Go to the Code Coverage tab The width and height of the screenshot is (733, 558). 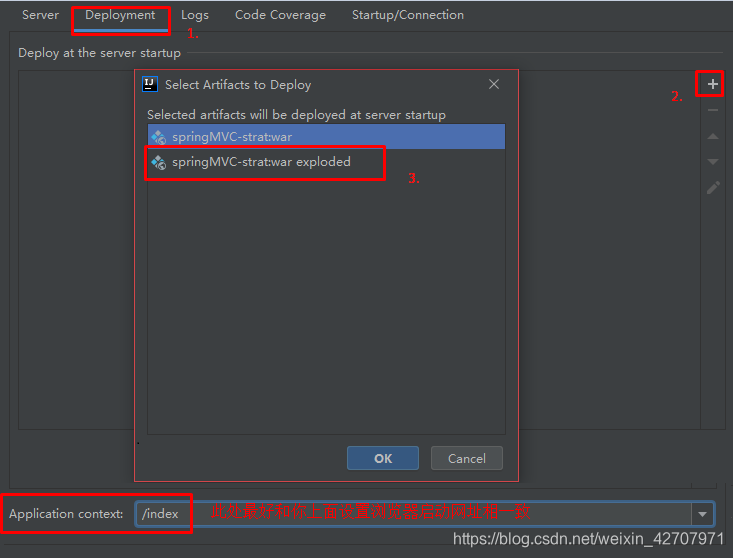click(x=280, y=15)
